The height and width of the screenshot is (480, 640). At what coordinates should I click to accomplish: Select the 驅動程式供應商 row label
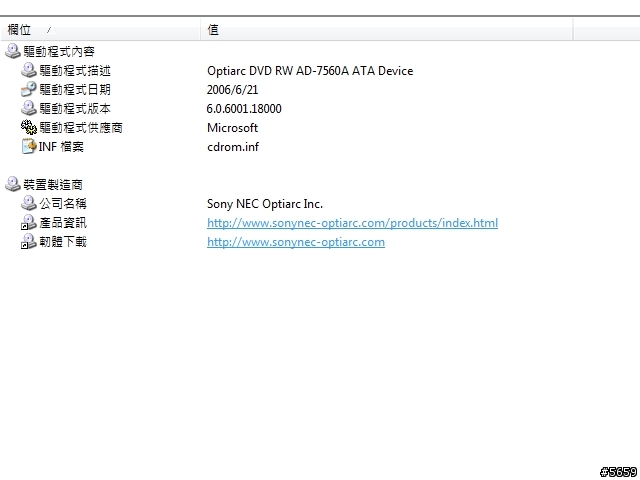[x=81, y=128]
